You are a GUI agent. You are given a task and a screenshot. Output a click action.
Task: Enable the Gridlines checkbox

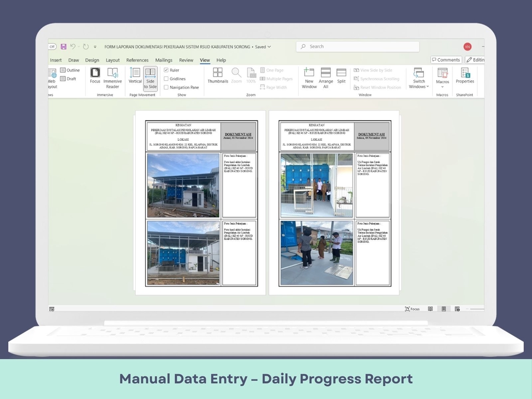(x=166, y=79)
